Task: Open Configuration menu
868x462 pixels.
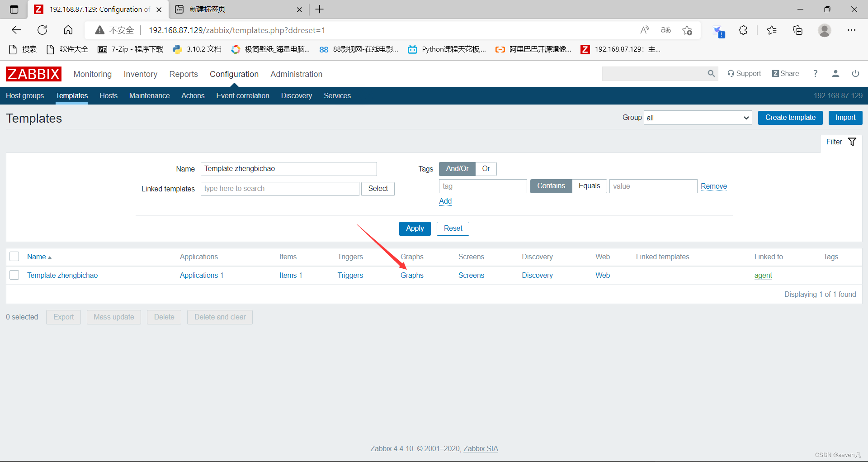Action: 234,74
